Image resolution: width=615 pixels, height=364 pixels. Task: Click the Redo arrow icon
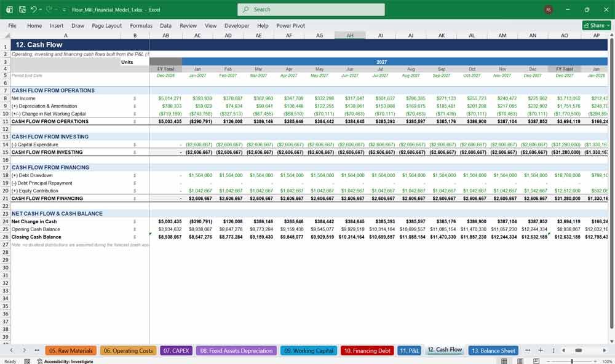pyautogui.click(x=49, y=9)
